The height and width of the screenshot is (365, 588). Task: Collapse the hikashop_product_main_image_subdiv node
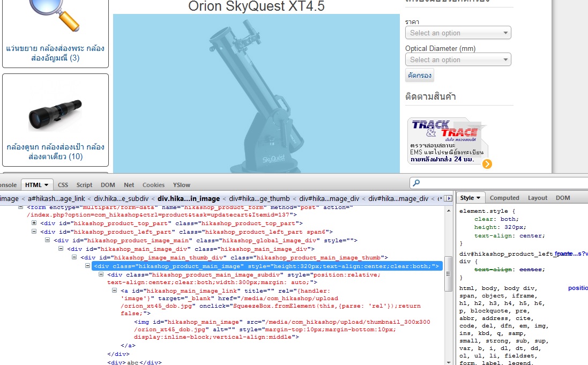pyautogui.click(x=101, y=274)
